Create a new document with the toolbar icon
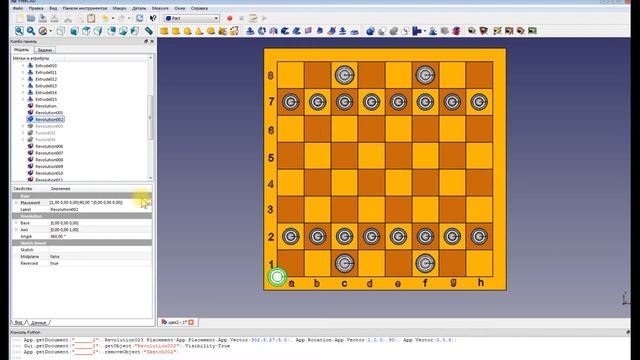The width and height of the screenshot is (640, 360). [x=19, y=18]
